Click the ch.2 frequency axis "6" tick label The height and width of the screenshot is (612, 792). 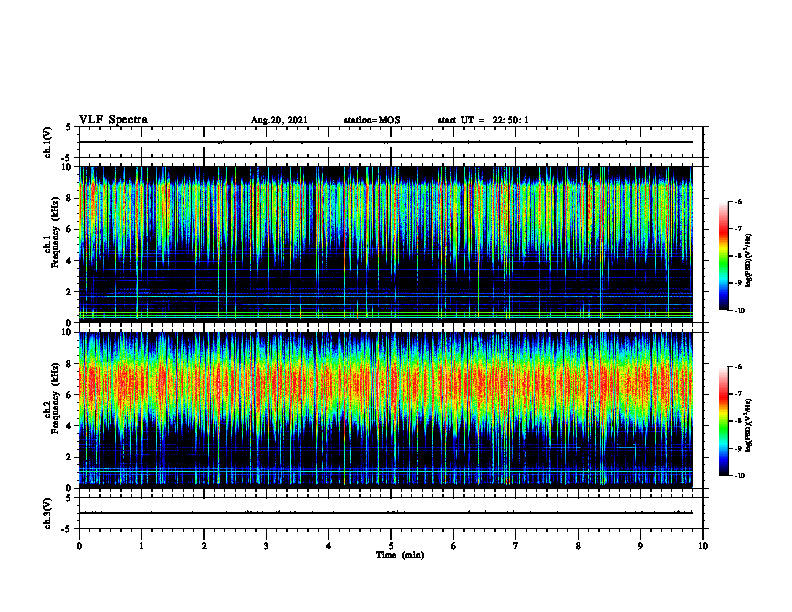(x=70, y=395)
